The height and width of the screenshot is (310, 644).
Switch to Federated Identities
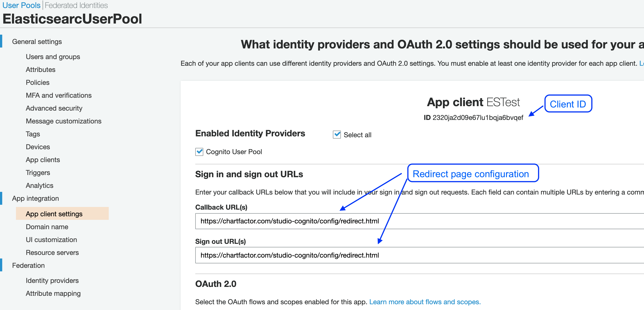tap(76, 5)
